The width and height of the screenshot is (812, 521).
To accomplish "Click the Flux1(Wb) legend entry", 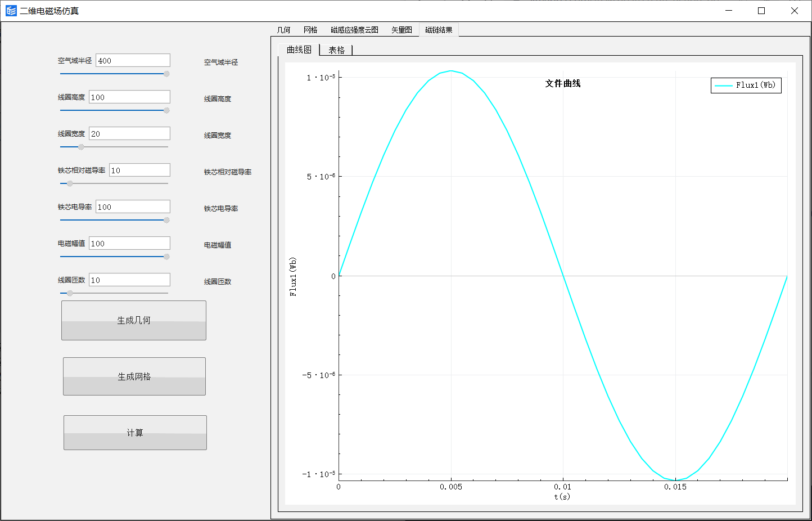I will (746, 86).
